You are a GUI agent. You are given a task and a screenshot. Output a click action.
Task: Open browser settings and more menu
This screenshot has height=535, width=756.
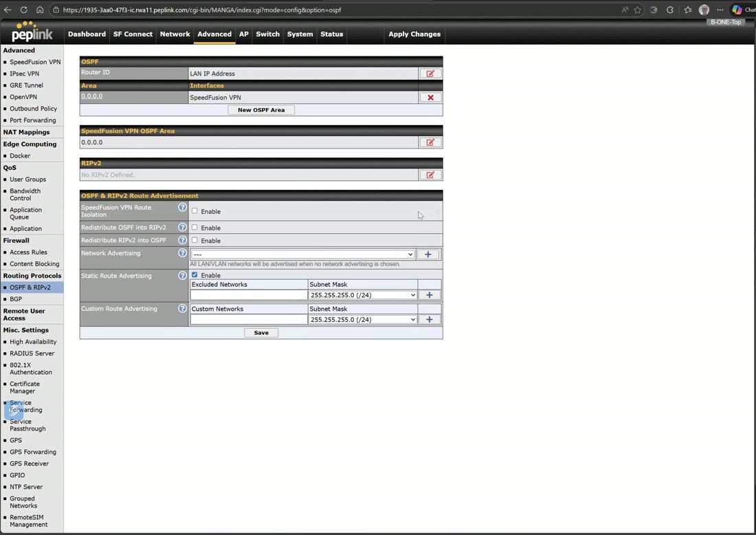[720, 10]
